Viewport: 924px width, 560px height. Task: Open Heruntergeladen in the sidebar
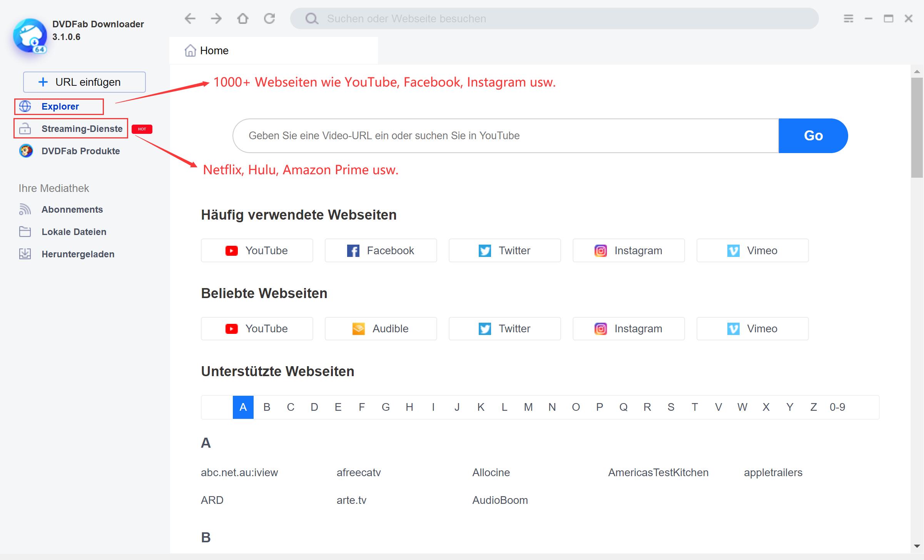click(x=67, y=254)
